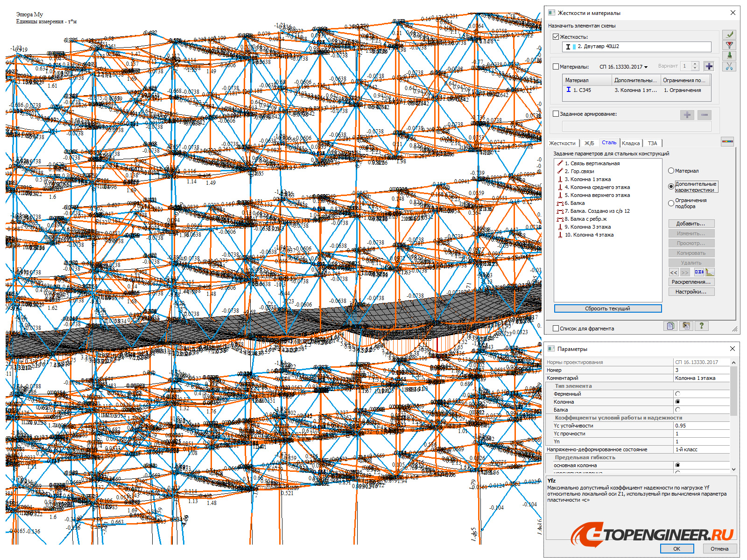Click Вариант spinner up arrow

695,63
